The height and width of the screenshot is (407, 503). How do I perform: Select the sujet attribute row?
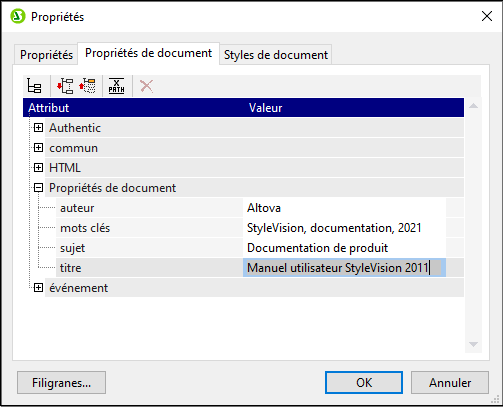click(149, 248)
